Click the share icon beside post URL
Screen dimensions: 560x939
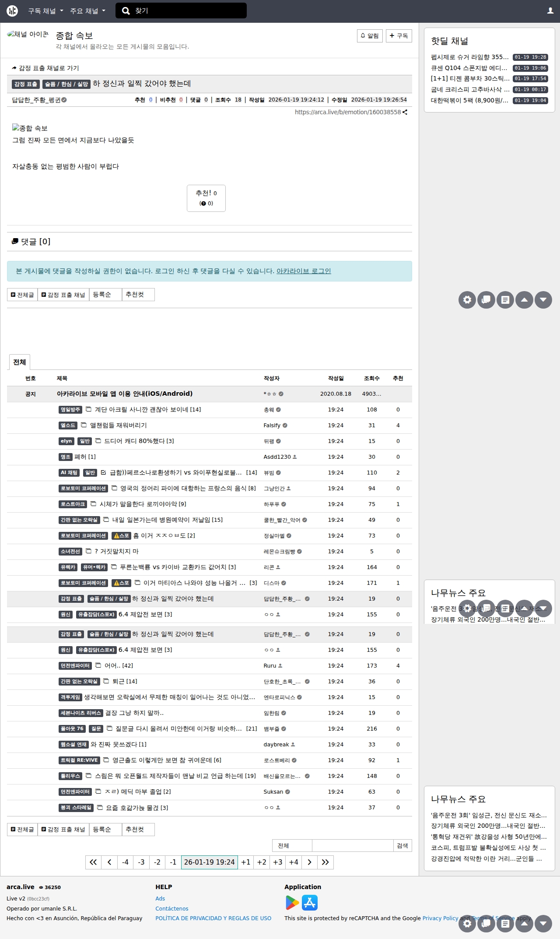[x=405, y=112]
